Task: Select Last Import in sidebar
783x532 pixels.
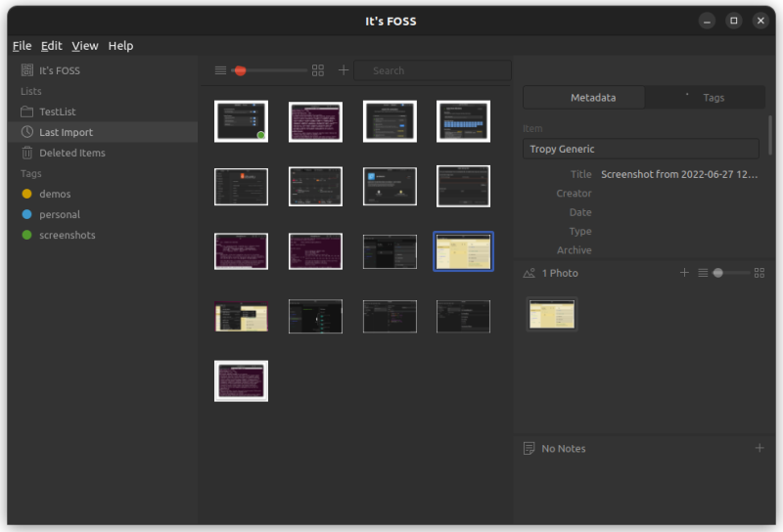Action: [103, 132]
